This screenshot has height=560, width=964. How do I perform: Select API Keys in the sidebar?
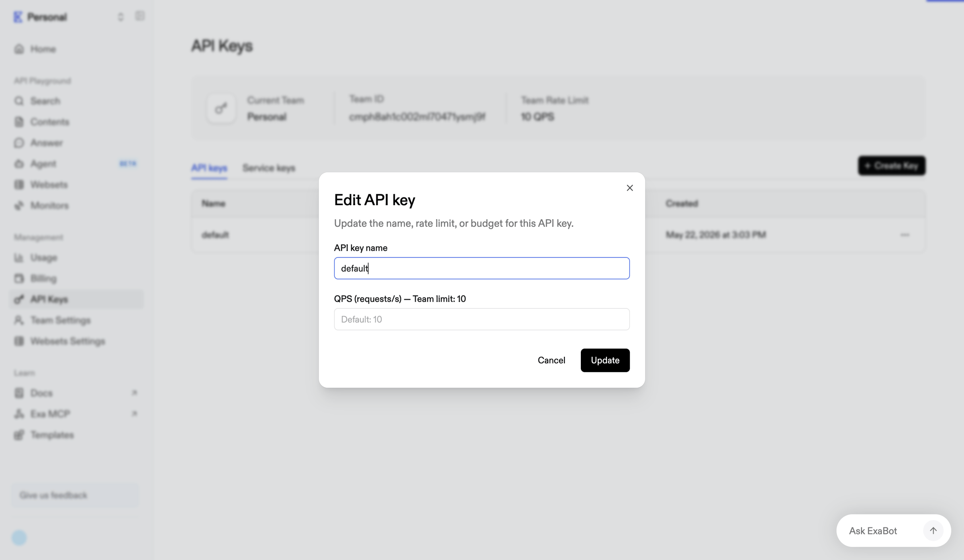(x=76, y=299)
